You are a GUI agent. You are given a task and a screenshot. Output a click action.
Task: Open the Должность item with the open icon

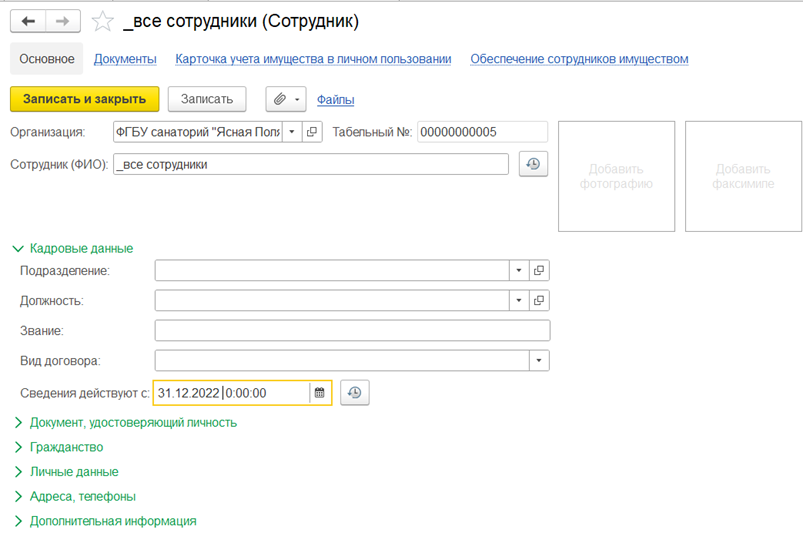[x=539, y=301]
